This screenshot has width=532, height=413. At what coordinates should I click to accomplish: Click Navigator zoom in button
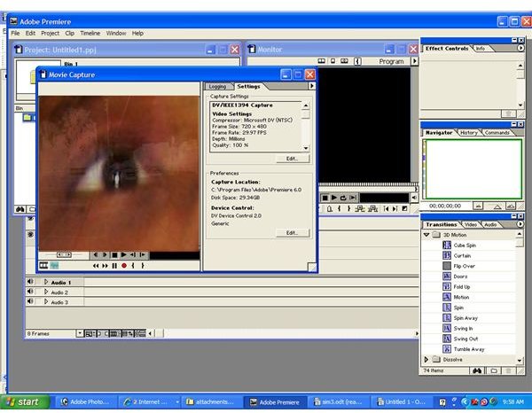click(511, 206)
